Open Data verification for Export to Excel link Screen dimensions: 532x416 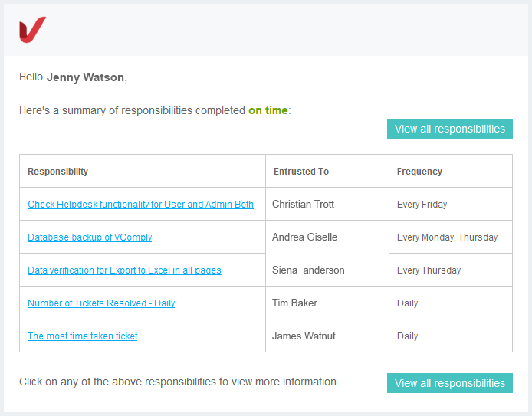click(x=124, y=270)
